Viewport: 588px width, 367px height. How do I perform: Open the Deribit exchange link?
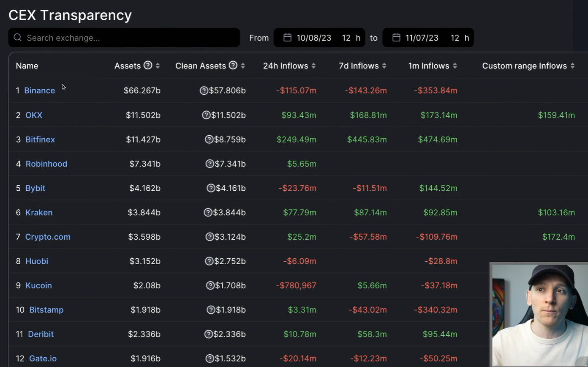pyautogui.click(x=41, y=334)
